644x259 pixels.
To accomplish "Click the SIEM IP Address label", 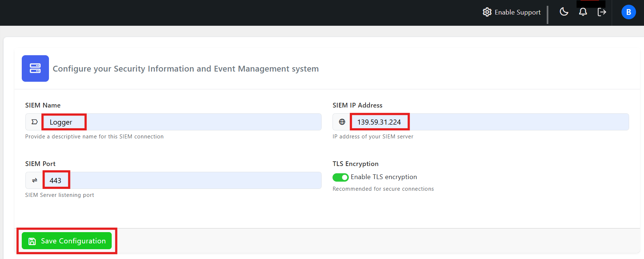I will 357,105.
